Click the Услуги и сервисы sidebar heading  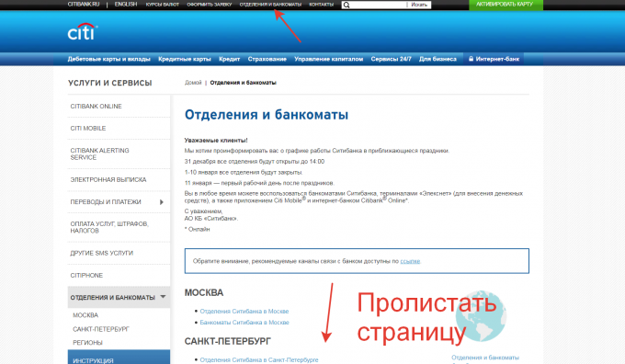click(110, 83)
